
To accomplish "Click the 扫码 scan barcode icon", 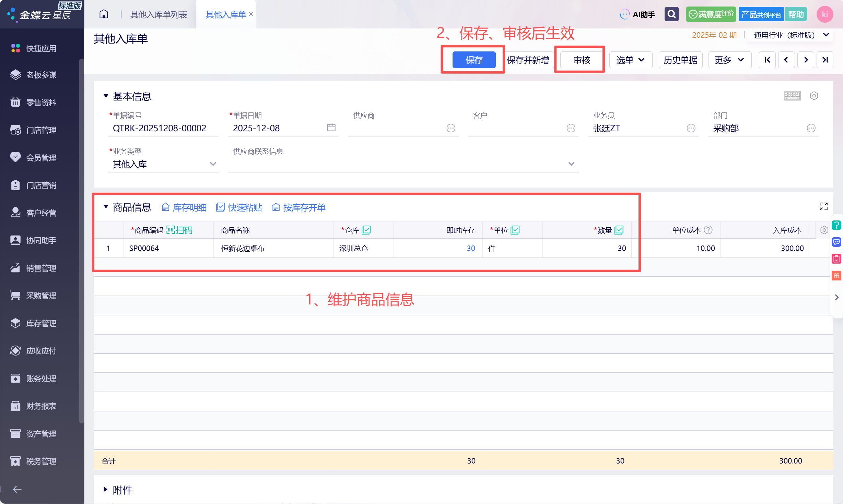I will [179, 230].
